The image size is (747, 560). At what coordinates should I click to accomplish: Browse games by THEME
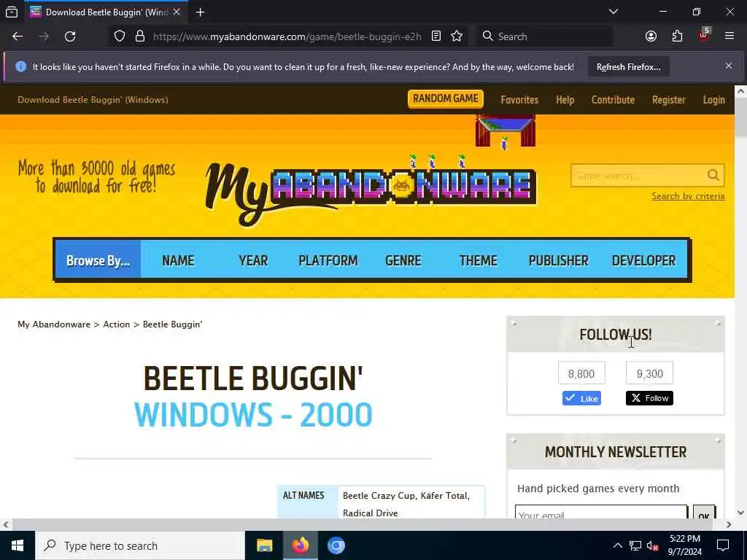478,260
